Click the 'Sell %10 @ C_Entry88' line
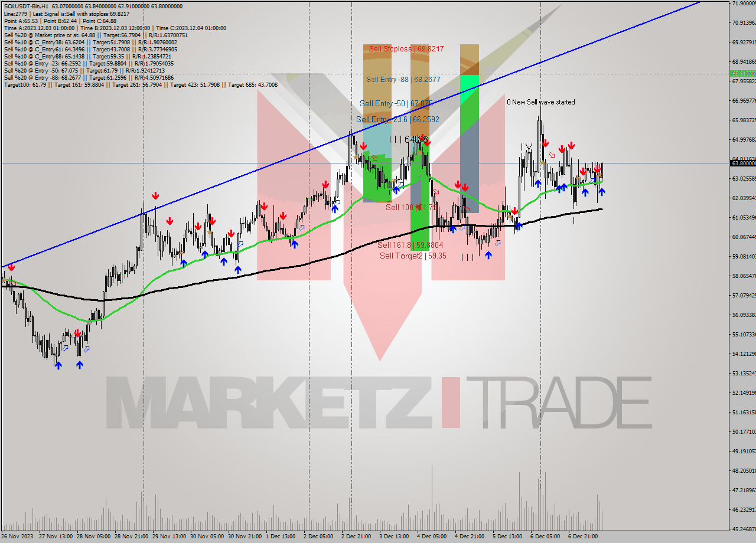The height and width of the screenshot is (543, 756). (87, 56)
